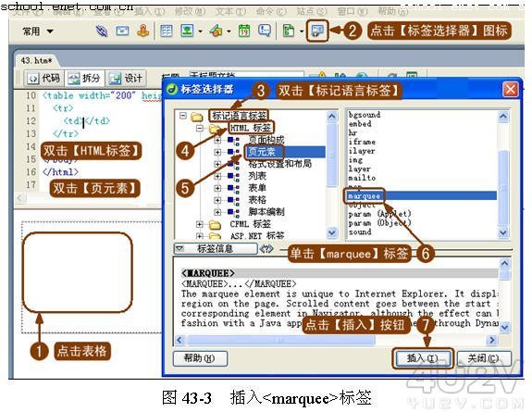The image size is (532, 412).
Task: Select the param (Applet) tag
Action: [x=379, y=214]
